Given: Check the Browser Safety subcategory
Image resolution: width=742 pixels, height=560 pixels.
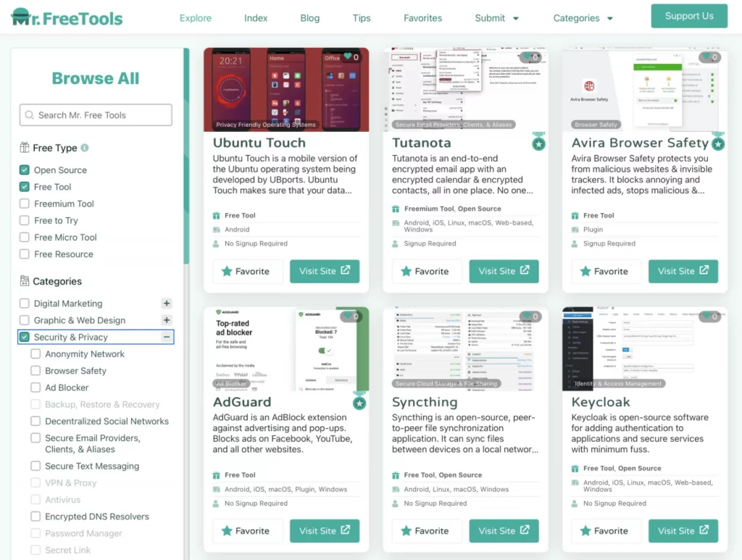Looking at the screenshot, I should tap(36, 370).
